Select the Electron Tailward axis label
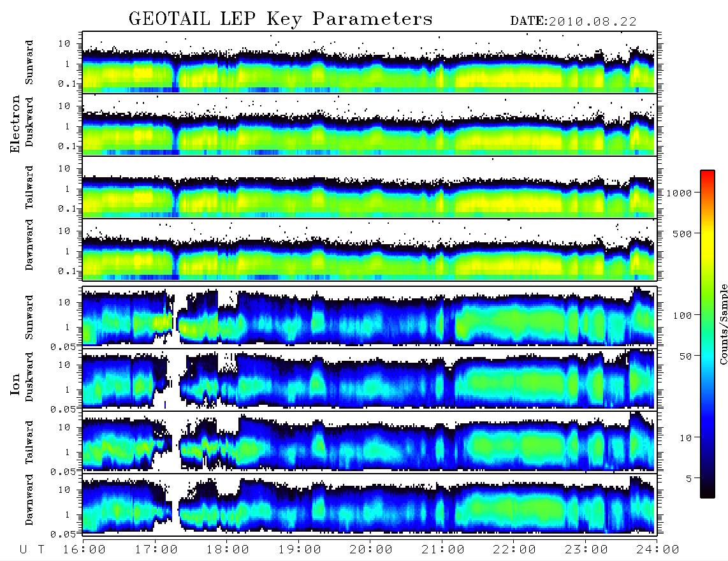The height and width of the screenshot is (561, 728). [x=29, y=187]
